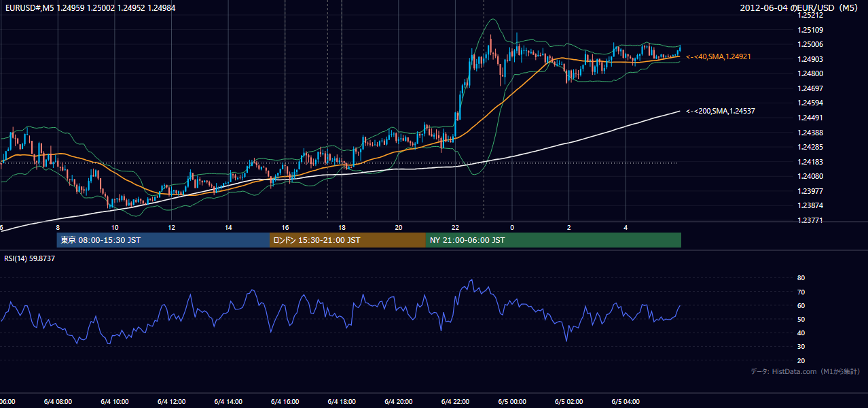Click RSI scale label 60
The height and width of the screenshot is (408, 868).
click(801, 305)
